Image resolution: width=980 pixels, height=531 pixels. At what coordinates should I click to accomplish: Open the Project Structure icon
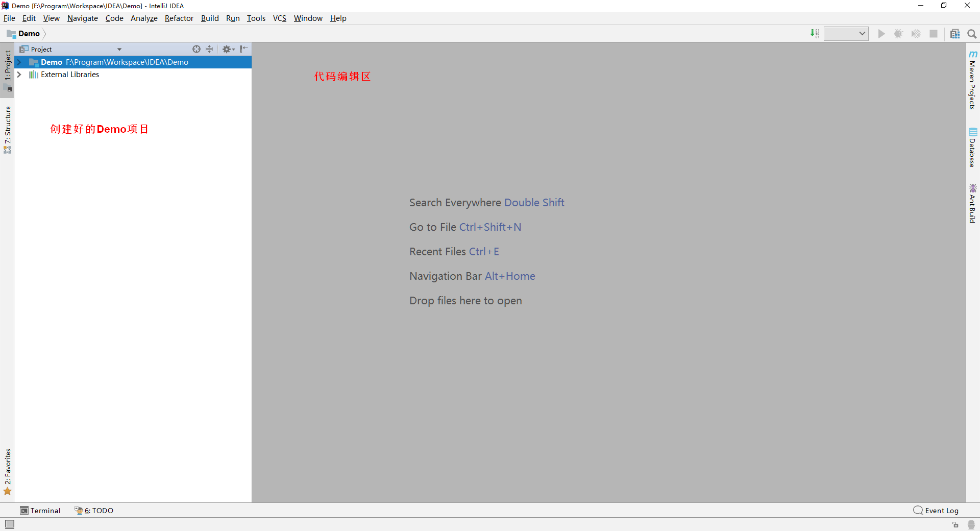click(955, 34)
